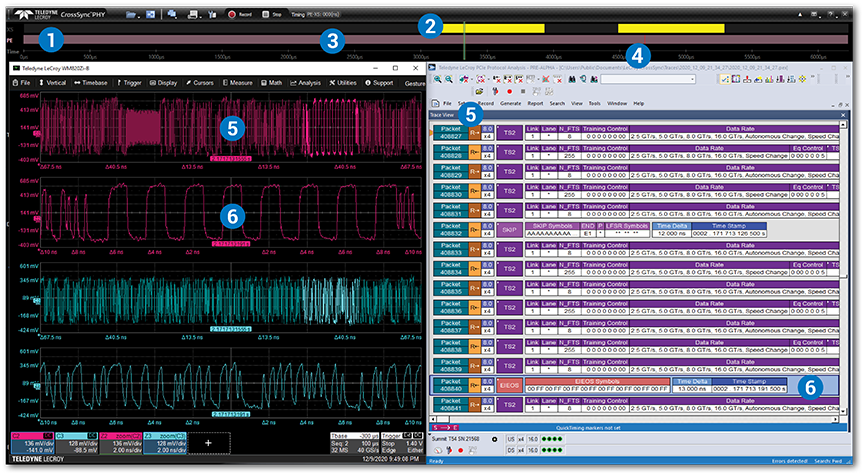Open oscilloscope Vertical menu
The width and height of the screenshot is (864, 475).
point(52,83)
